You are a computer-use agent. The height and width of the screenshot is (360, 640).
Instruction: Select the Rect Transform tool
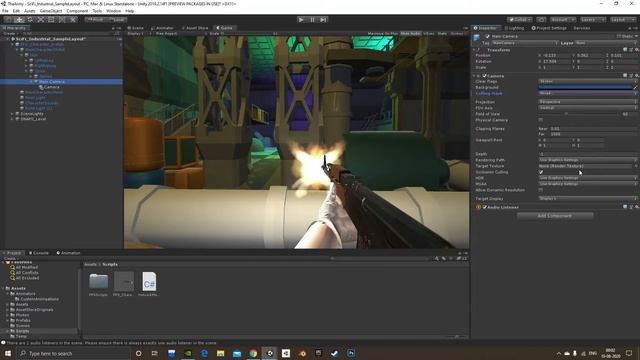pyautogui.click(x=51, y=20)
